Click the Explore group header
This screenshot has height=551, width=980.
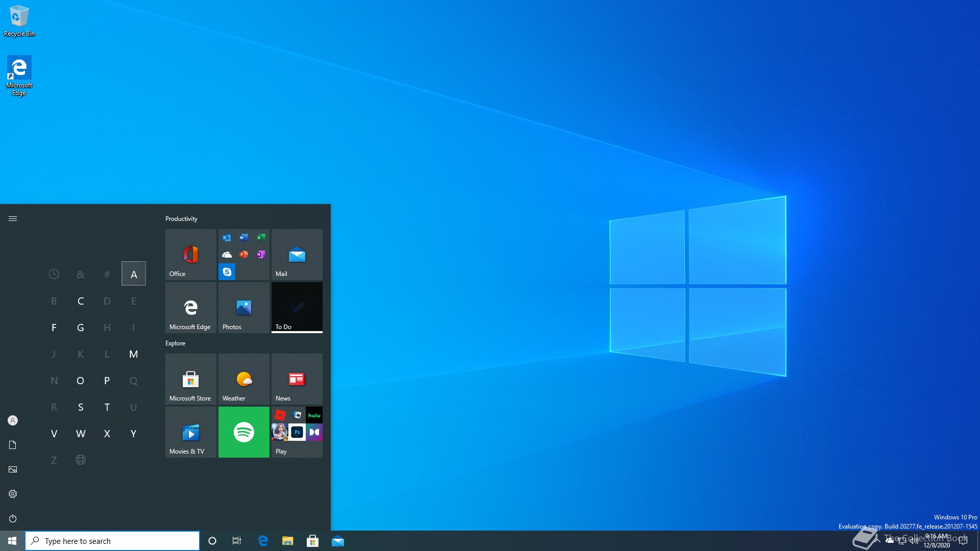click(175, 343)
